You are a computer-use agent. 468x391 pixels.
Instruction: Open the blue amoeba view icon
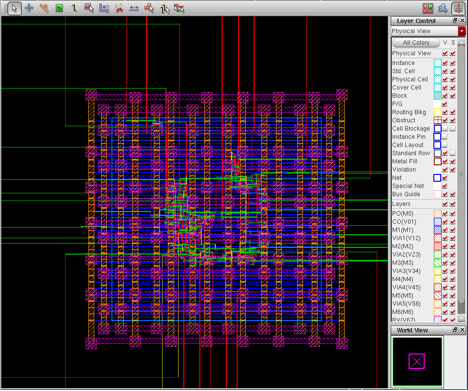(443, 8)
